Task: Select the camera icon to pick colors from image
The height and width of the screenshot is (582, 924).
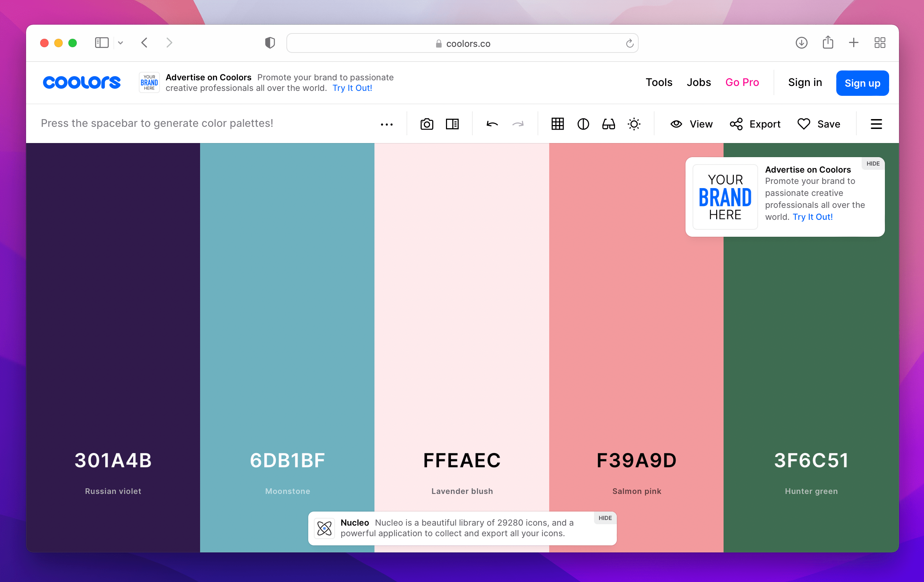Action: coord(427,124)
